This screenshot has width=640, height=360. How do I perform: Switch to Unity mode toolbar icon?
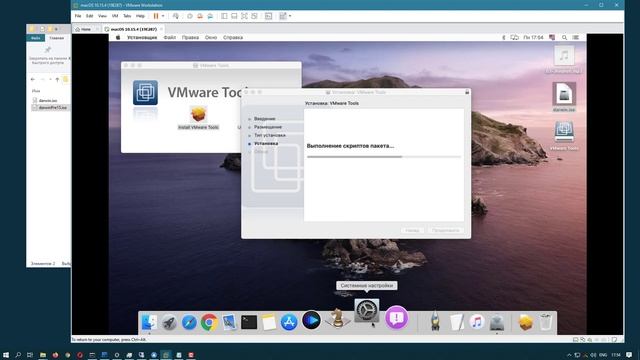[x=254, y=16]
